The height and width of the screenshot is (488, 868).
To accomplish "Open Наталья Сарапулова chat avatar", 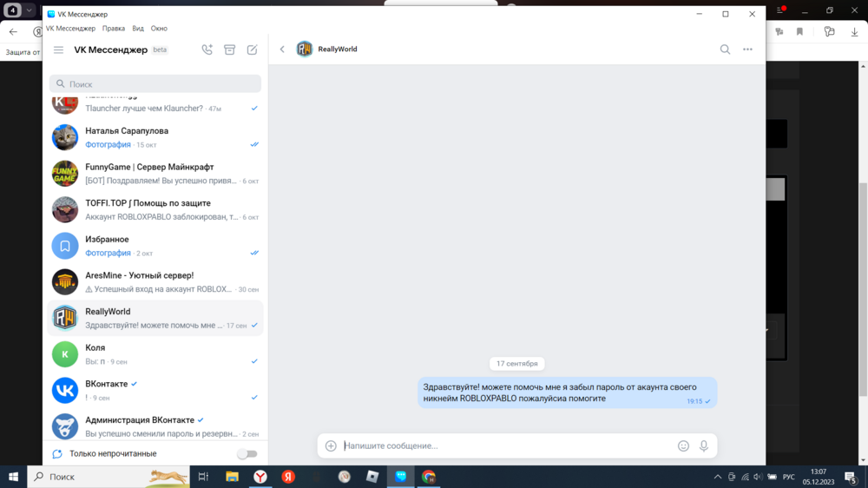I will click(x=65, y=137).
